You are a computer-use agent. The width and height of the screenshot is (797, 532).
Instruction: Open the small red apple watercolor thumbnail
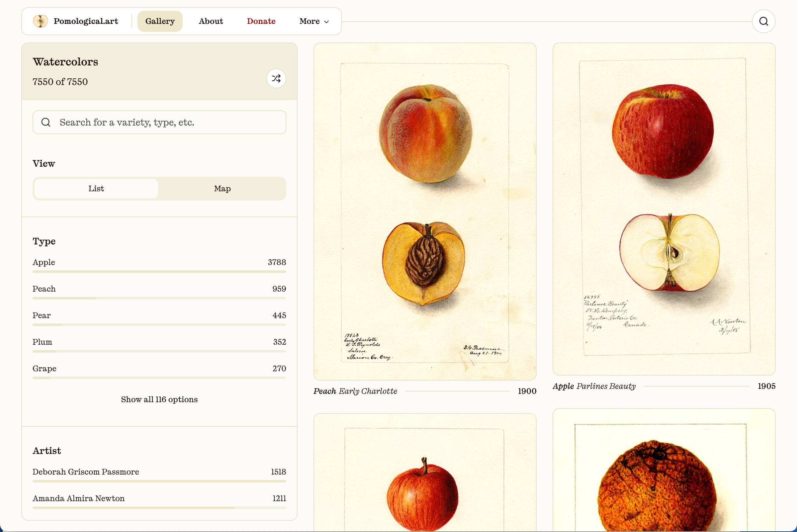point(425,473)
